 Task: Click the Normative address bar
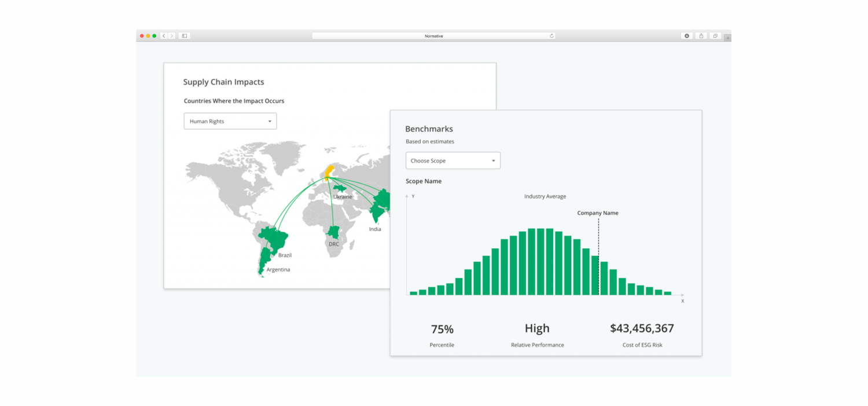[433, 36]
